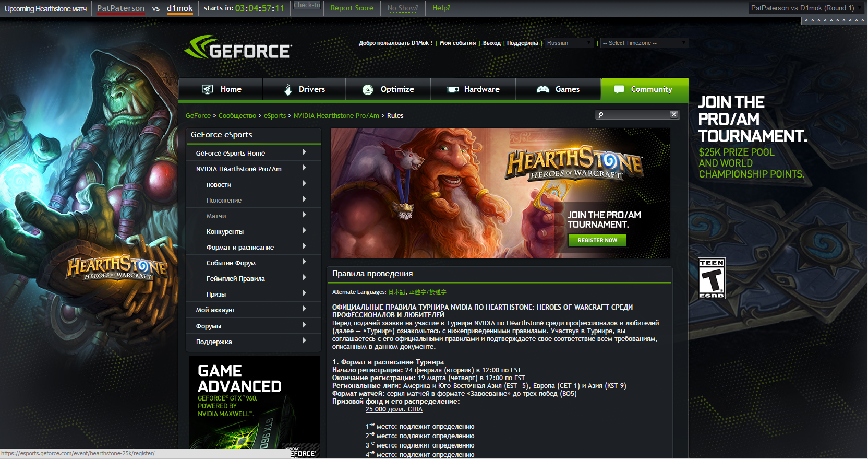Open Геймплей Правила sidebar item

point(236,278)
